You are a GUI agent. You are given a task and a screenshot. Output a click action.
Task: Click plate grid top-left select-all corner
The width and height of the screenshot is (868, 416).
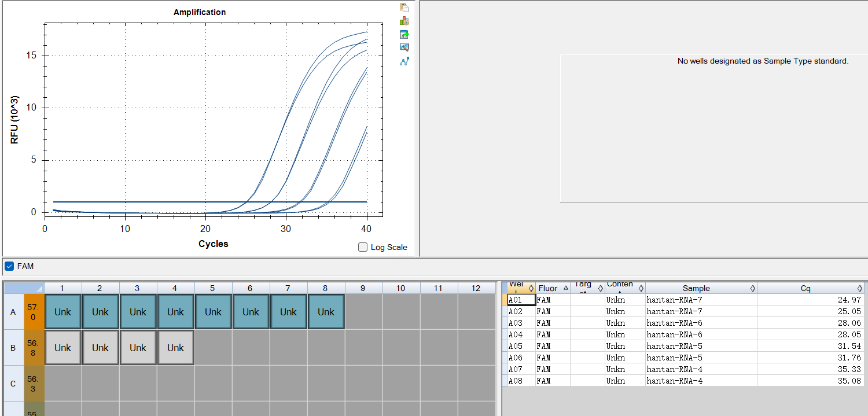[x=24, y=288]
